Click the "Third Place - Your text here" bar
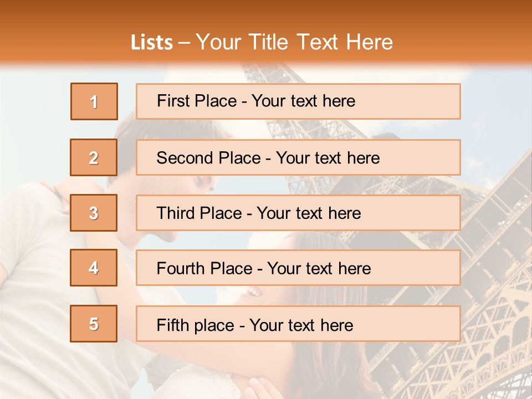This screenshot has height=399, width=532. tap(298, 213)
